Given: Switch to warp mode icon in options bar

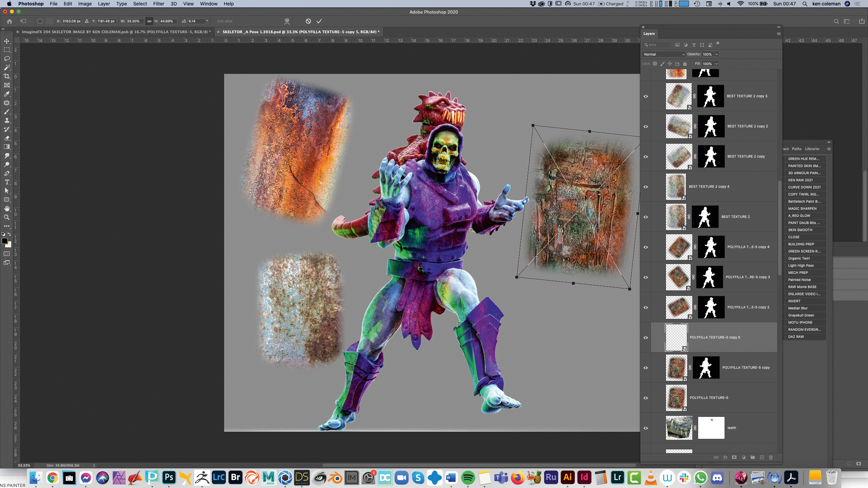Looking at the screenshot, I should coord(287,21).
